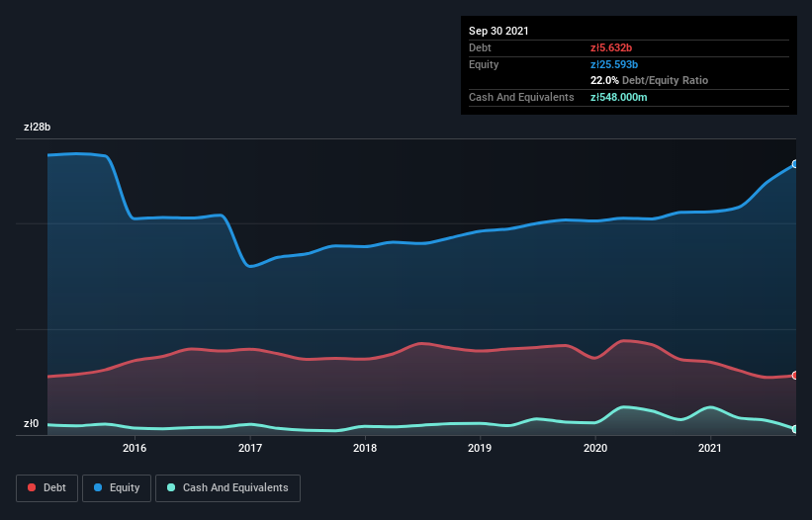Toggle the Debt legend button
The image size is (812, 520).
click(46, 488)
